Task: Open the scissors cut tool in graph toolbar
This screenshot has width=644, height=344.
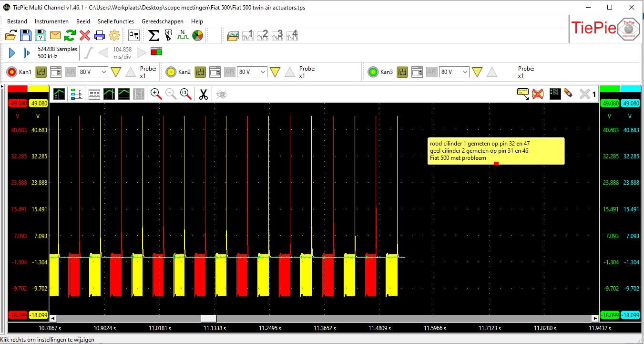Action: (204, 94)
